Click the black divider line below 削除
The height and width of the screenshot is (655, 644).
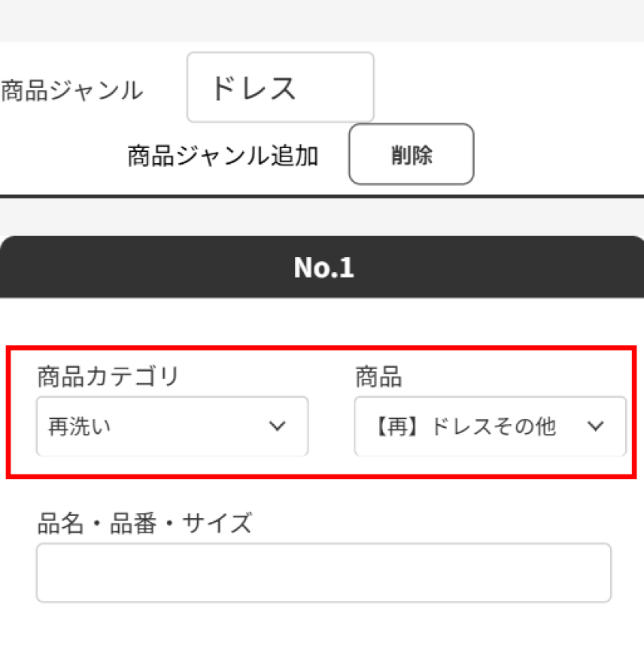coord(322,196)
